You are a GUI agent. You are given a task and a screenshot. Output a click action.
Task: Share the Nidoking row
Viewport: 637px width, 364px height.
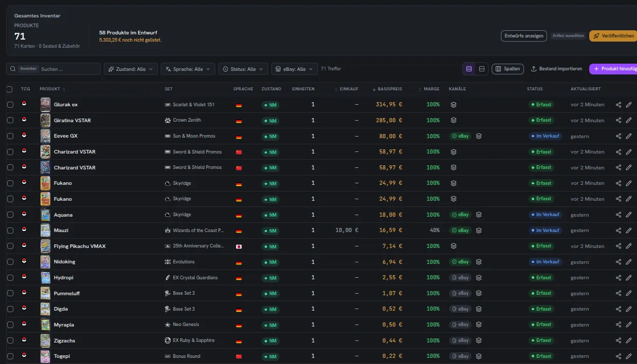click(618, 262)
